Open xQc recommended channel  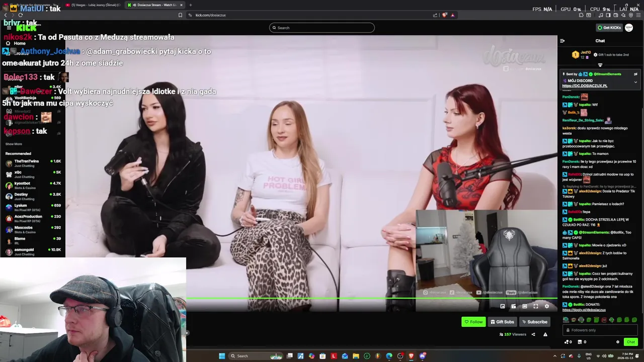[33, 174]
